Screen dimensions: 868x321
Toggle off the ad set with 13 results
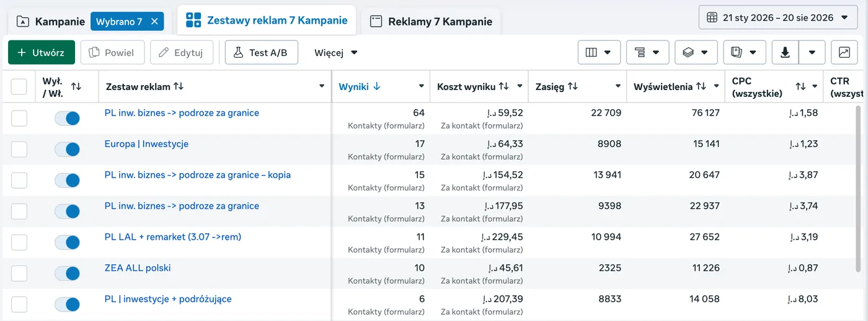tap(67, 211)
